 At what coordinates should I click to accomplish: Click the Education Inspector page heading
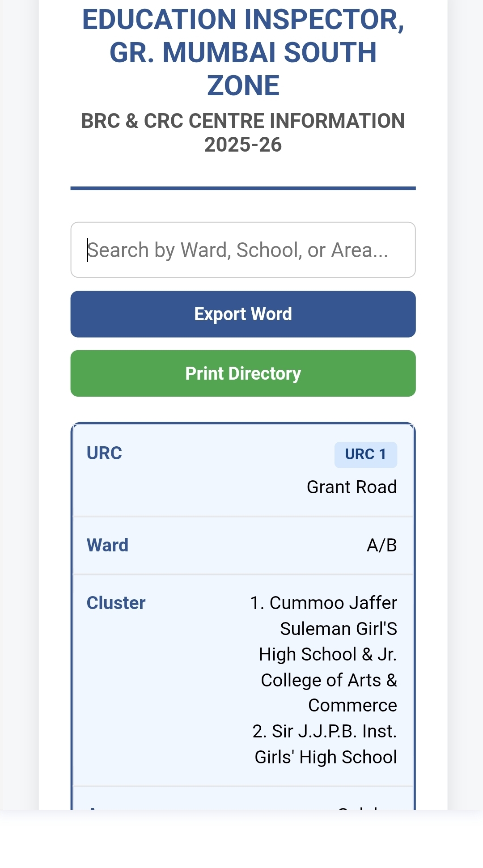[243, 20]
